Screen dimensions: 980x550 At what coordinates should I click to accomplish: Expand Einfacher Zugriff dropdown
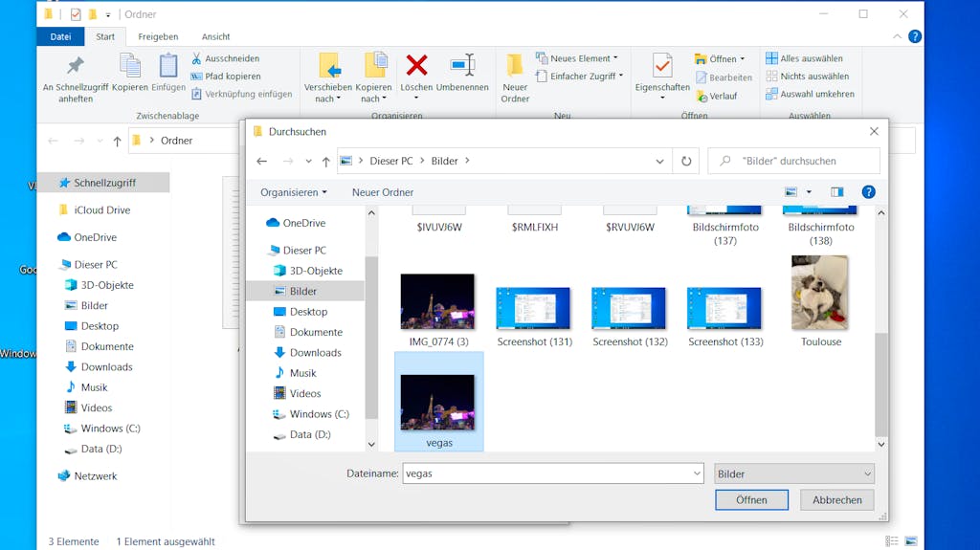tap(620, 76)
